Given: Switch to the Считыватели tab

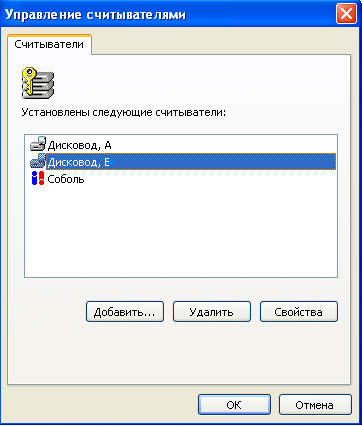Looking at the screenshot, I should pyautogui.click(x=49, y=44).
